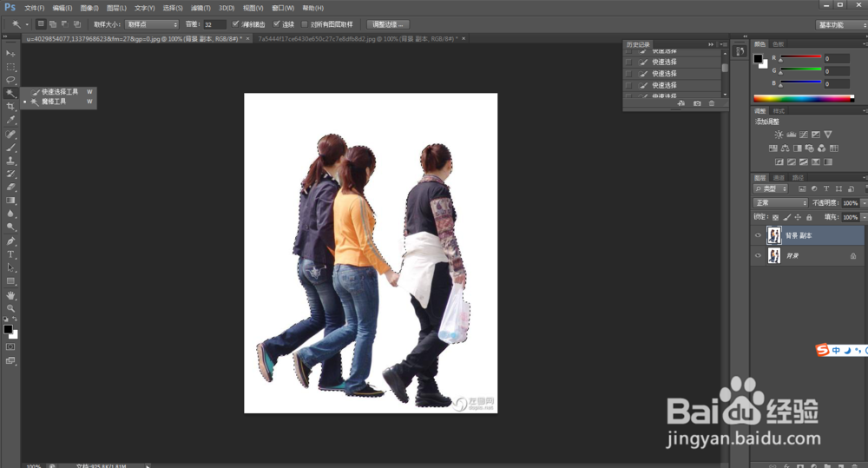The height and width of the screenshot is (468, 868).
Task: Open the 取样大小 sample size dropdown
Action: pyautogui.click(x=151, y=24)
